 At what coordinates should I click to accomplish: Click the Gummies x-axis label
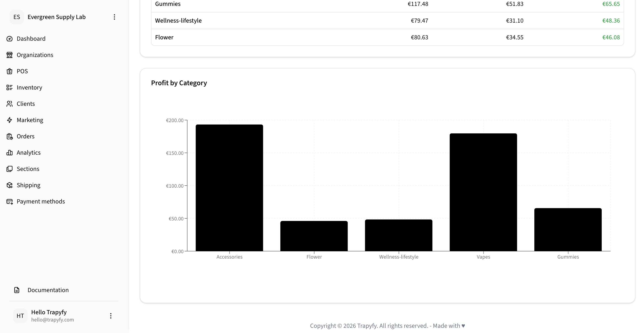[568, 257]
